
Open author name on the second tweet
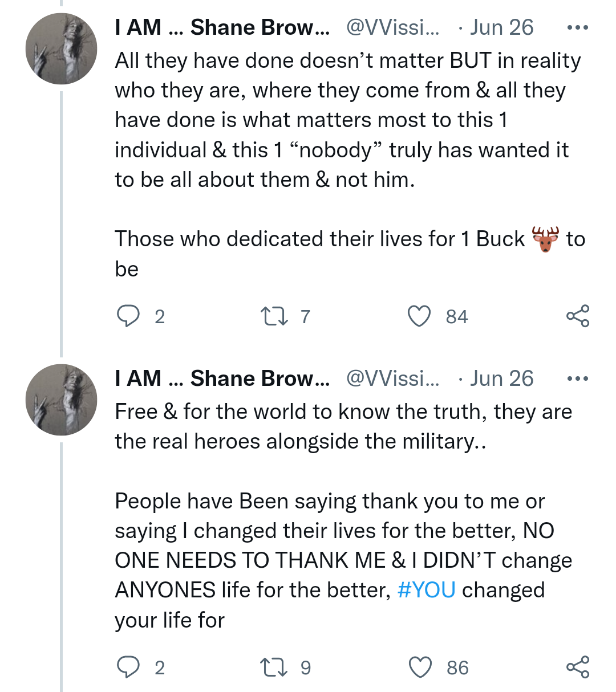222,378
